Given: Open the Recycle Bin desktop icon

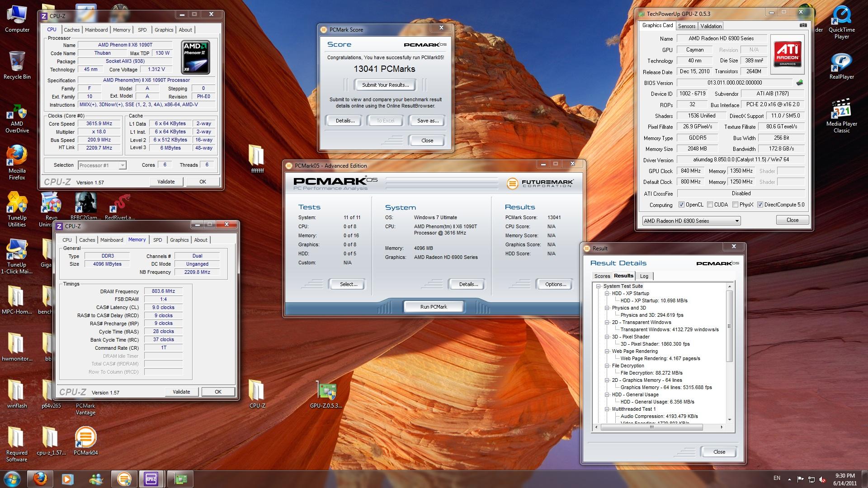Looking at the screenshot, I should (x=17, y=65).
